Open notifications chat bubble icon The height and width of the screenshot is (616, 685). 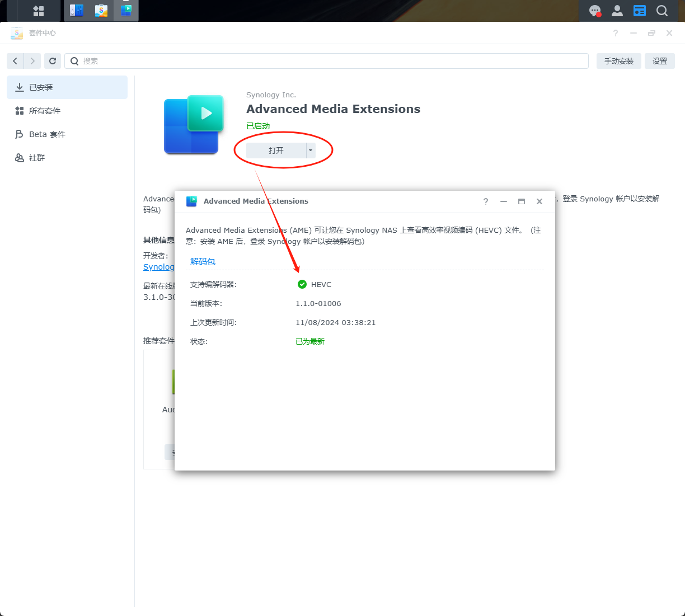595,11
